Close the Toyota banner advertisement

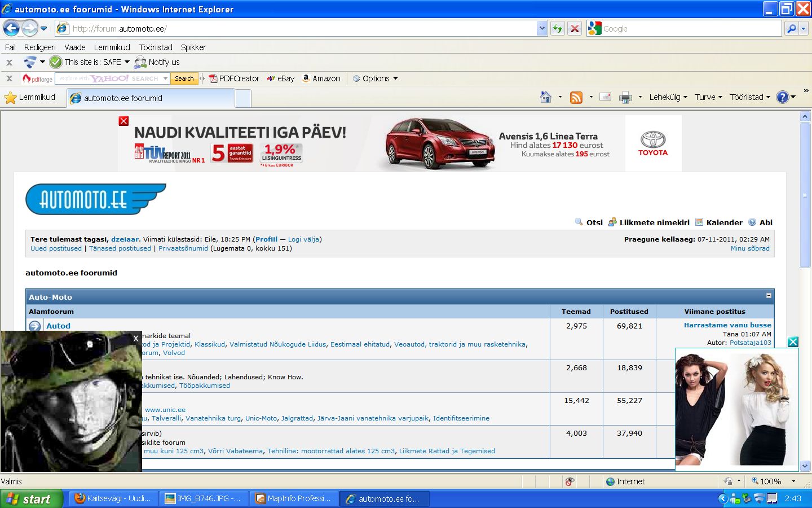click(x=124, y=121)
